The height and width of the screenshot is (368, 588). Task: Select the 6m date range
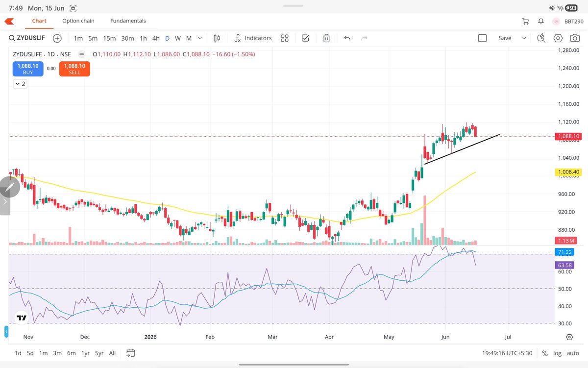[72, 353]
